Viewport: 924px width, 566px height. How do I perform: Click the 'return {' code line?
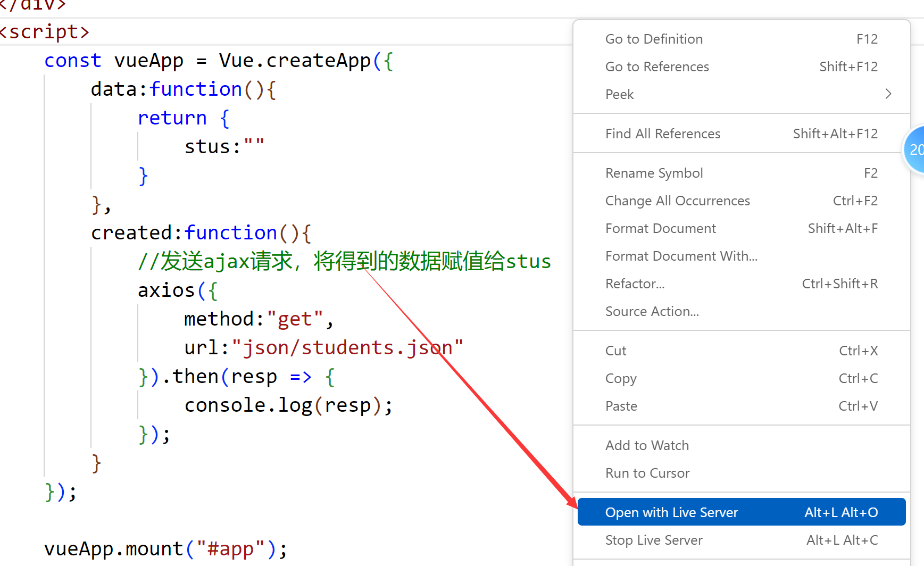184,118
